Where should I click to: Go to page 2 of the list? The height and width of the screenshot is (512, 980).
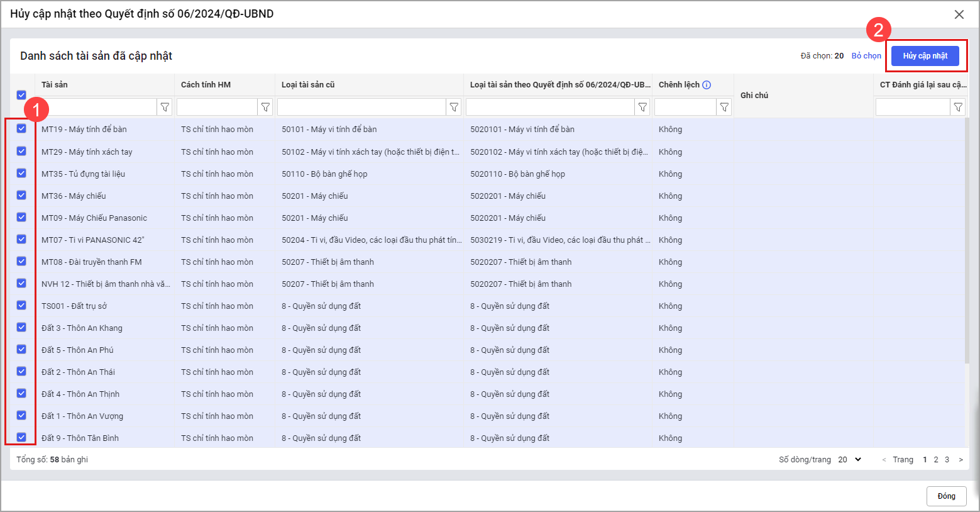point(936,460)
